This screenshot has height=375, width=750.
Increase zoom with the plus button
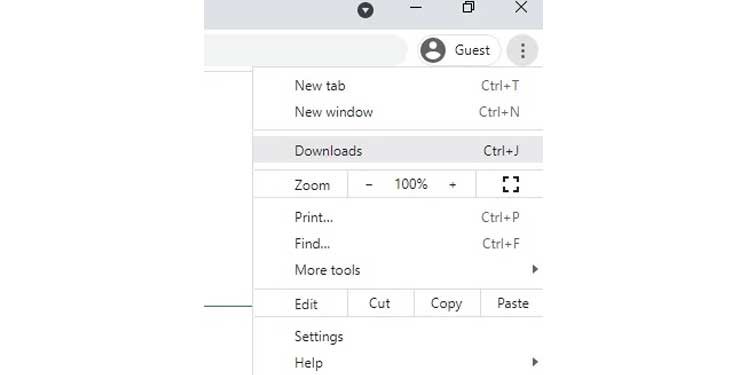tap(452, 185)
